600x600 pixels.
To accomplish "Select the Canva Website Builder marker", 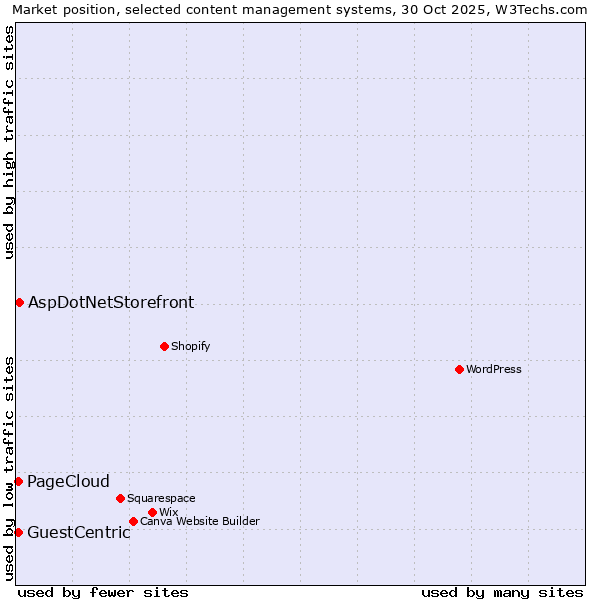I will 133,521.
